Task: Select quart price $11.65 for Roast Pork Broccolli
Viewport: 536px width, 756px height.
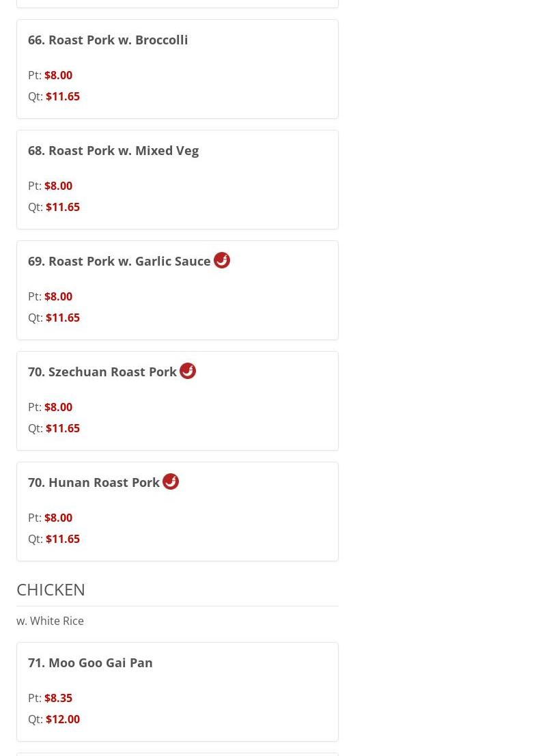Action: [63, 96]
